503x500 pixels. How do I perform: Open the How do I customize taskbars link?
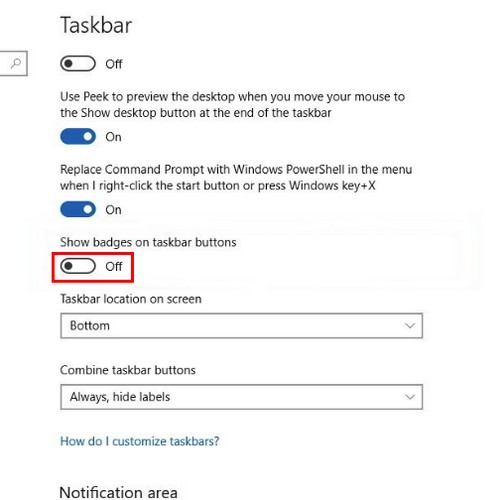[x=140, y=441]
